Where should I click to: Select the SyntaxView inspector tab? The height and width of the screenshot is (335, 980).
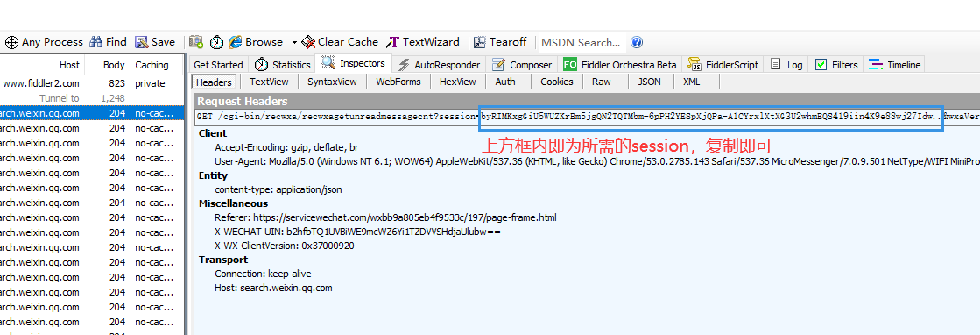coord(332,82)
